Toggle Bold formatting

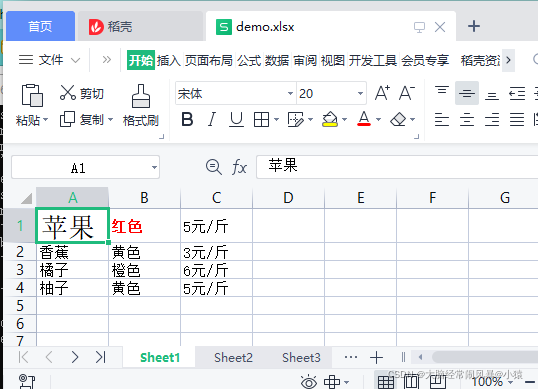tap(187, 120)
